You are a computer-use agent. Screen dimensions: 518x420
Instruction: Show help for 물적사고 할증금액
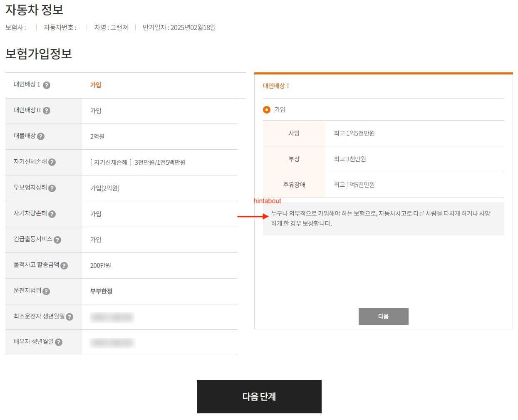[64, 266]
